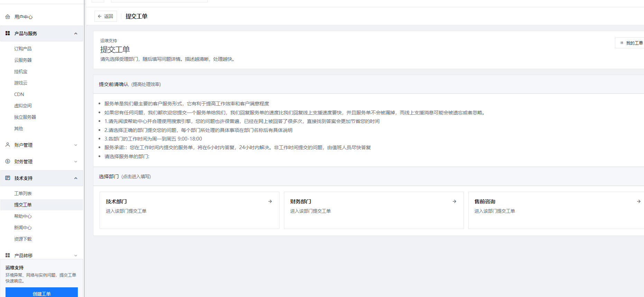Collapse the 产品与服务 section chevron
This screenshot has width=644, height=297.
point(76,33)
